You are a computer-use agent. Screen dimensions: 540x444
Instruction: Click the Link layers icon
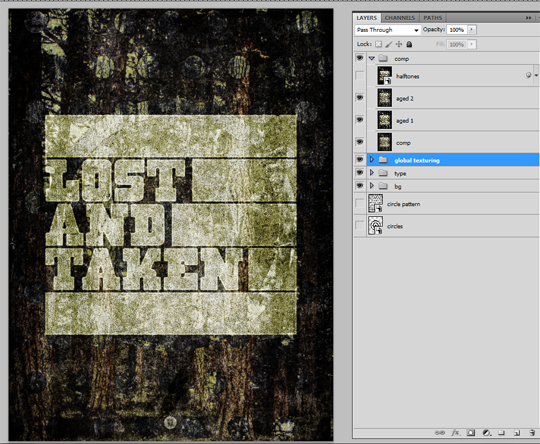(x=439, y=433)
